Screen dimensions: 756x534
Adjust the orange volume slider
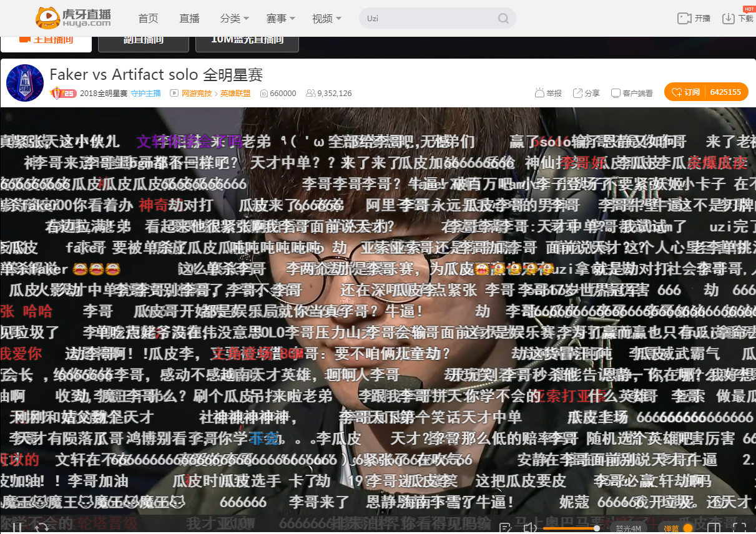tap(571, 528)
